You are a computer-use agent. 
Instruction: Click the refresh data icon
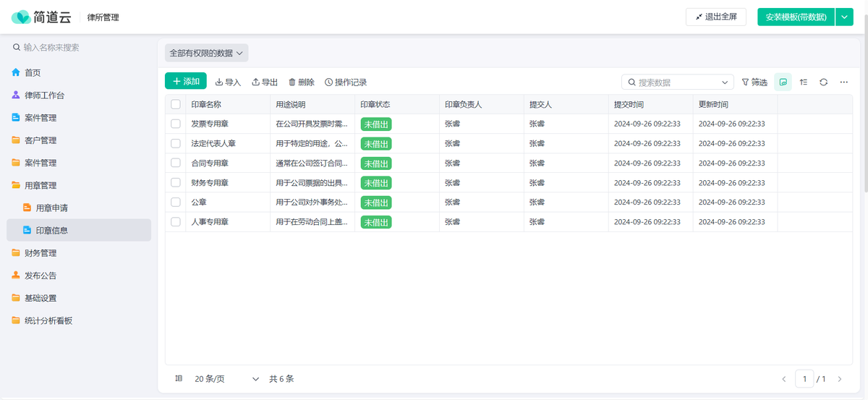pos(823,82)
